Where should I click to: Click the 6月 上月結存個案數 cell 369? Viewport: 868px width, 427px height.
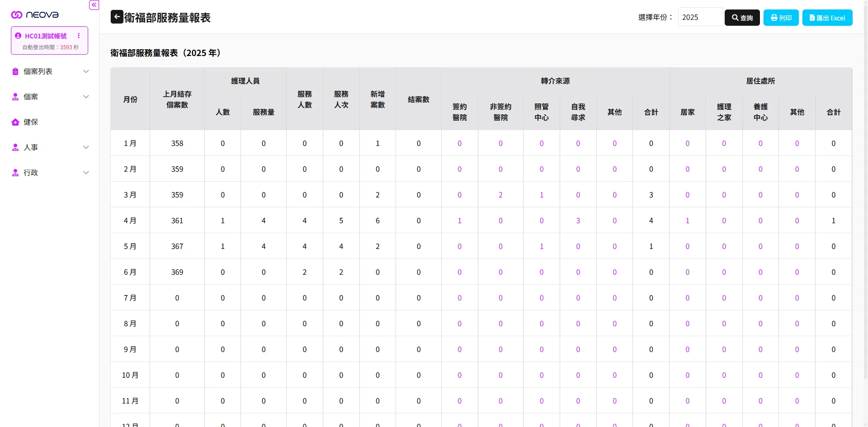[x=177, y=272]
